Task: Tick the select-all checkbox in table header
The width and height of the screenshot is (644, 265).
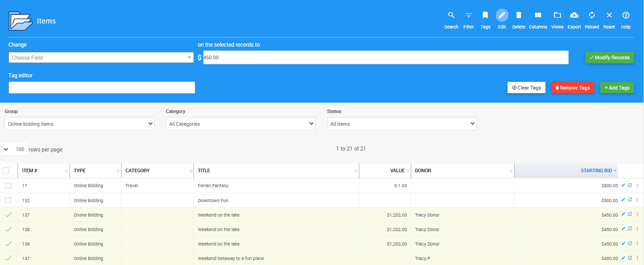Action: 6,170
